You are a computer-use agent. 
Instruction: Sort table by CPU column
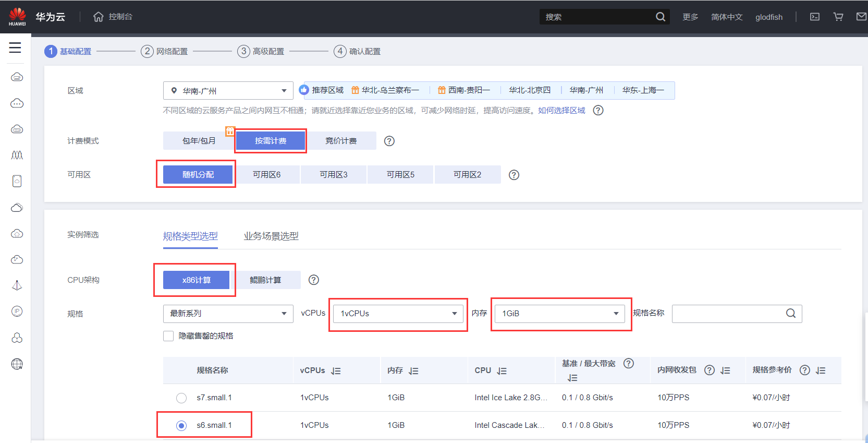(x=502, y=371)
